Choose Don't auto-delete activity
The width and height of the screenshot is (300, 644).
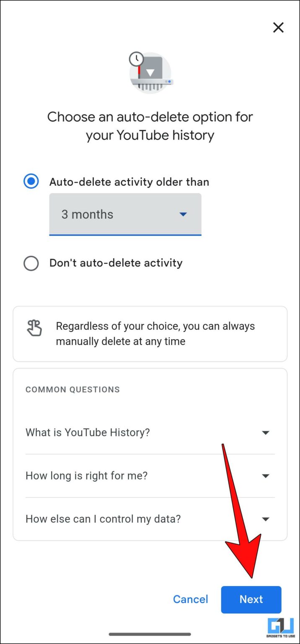click(x=31, y=263)
